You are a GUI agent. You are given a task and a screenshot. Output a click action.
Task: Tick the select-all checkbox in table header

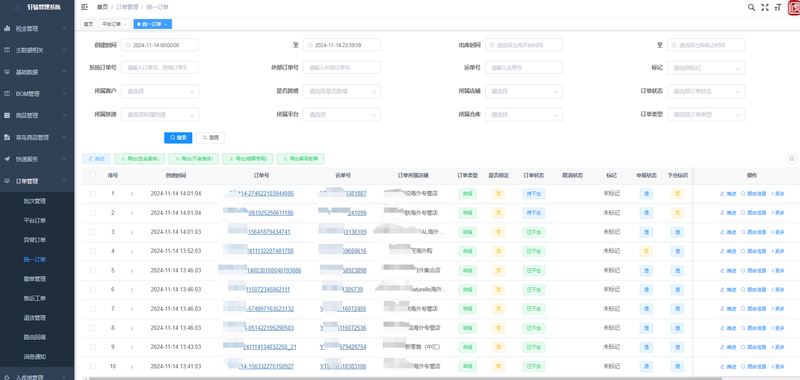pyautogui.click(x=92, y=175)
